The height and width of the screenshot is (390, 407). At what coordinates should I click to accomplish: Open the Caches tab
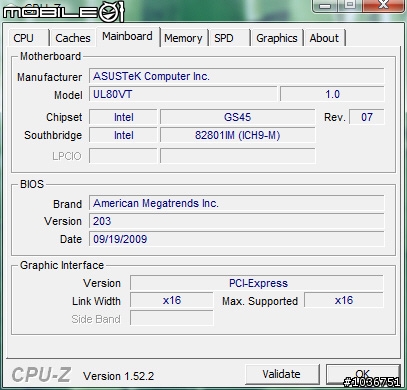click(73, 38)
